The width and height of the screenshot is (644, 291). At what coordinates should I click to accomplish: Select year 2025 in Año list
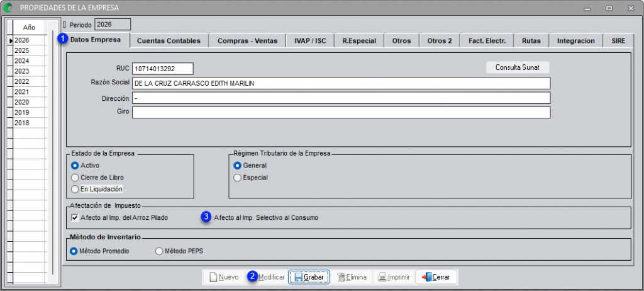(x=30, y=50)
